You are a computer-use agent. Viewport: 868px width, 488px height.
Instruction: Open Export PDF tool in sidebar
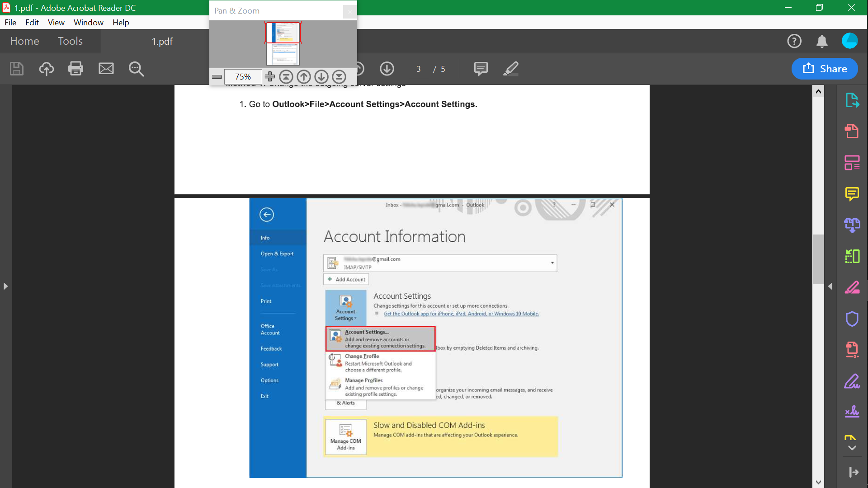tap(852, 100)
